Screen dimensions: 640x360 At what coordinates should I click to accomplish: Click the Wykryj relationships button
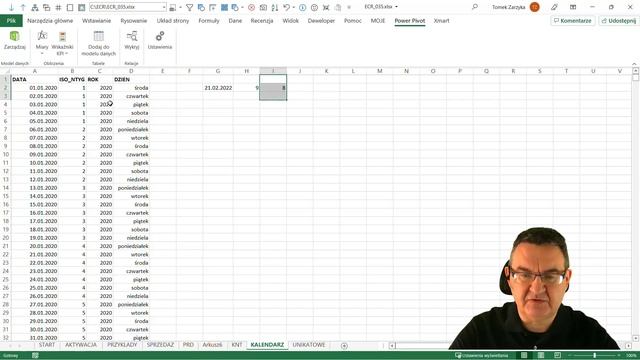click(x=131, y=41)
